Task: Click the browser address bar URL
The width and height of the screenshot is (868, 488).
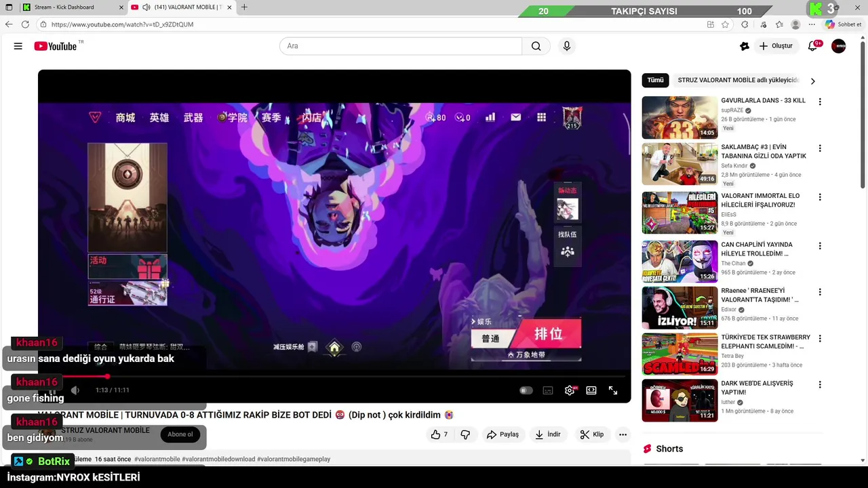Action: pyautogui.click(x=122, y=24)
